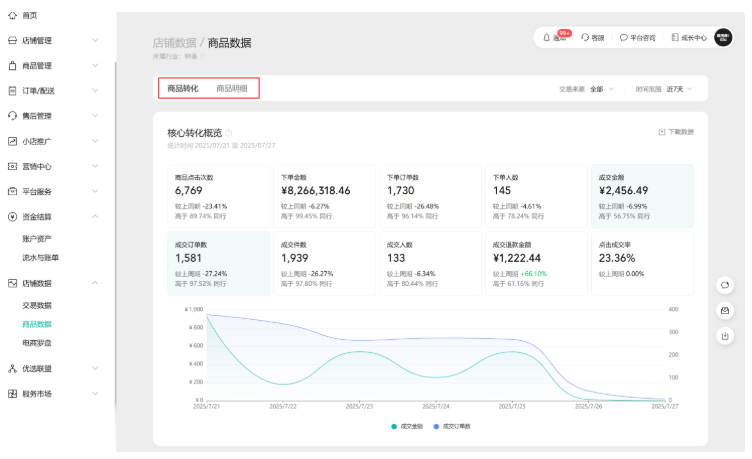Open 平台咨询 chat bubble icon

tap(623, 37)
